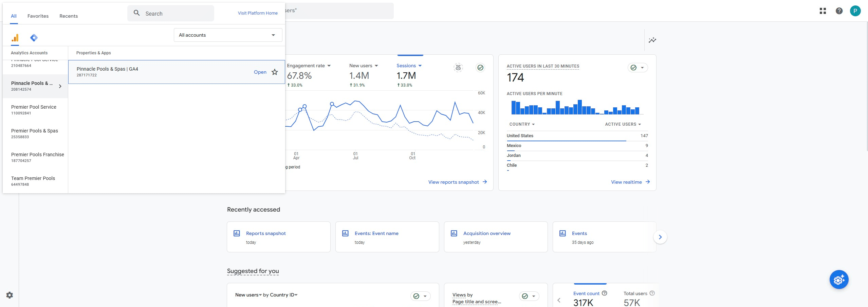
Task: Open Admin settings gear icon
Action: coord(10,295)
